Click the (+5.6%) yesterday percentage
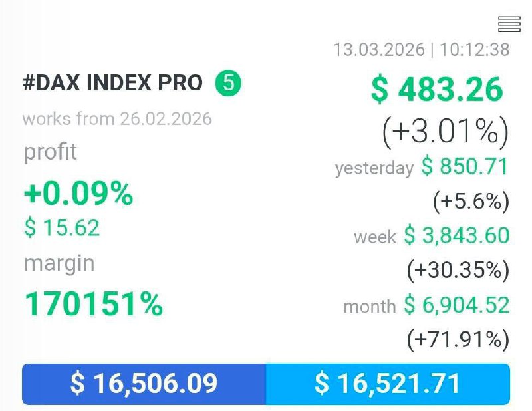The image size is (532, 411). click(470, 201)
